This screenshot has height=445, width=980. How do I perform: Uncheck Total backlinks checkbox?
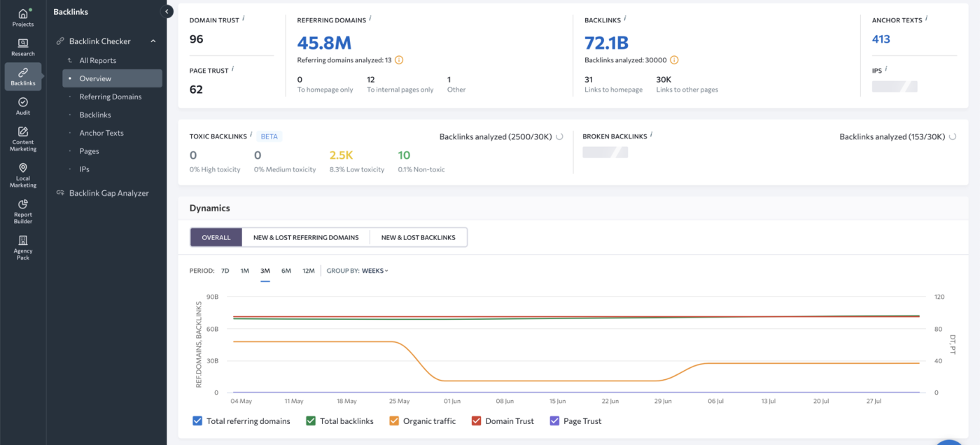311,421
